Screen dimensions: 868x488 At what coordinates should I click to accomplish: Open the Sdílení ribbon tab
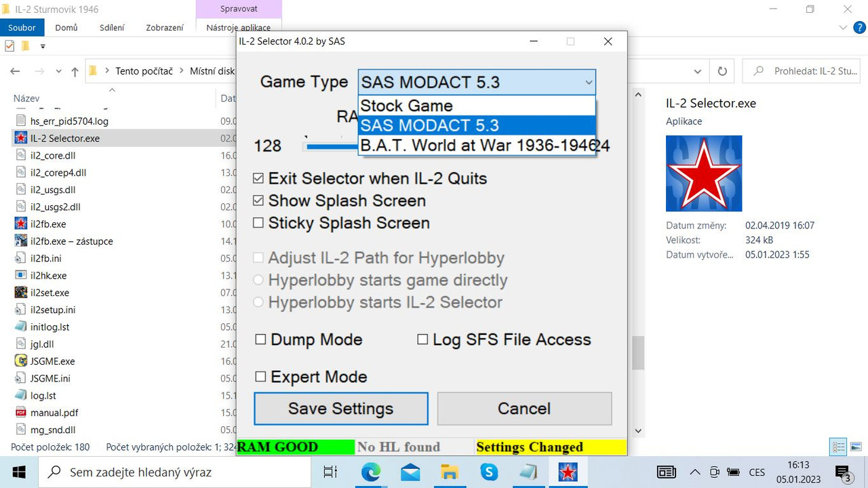[x=112, y=28]
